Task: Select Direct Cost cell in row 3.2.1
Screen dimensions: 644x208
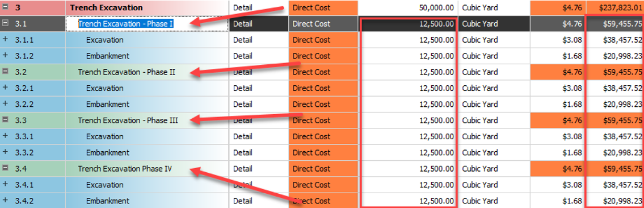Action: (x=323, y=88)
